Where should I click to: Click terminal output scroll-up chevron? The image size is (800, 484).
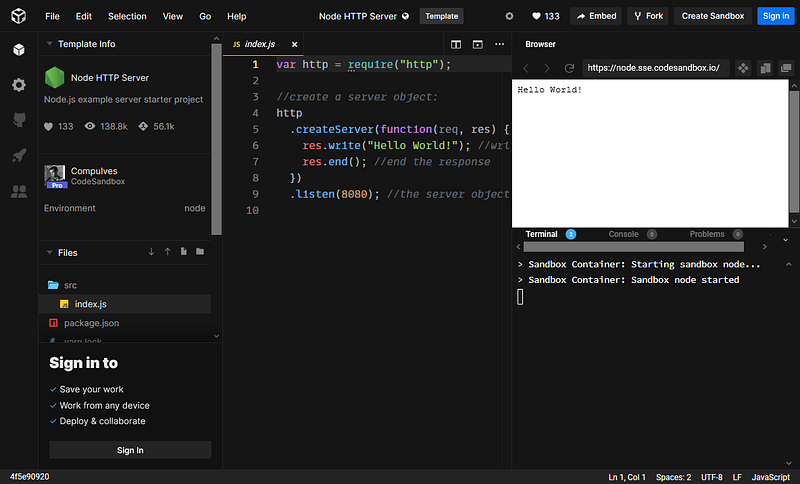tap(789, 264)
